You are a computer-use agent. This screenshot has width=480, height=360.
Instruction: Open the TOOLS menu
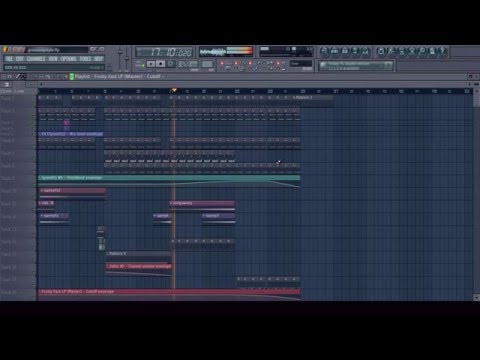[x=85, y=59]
